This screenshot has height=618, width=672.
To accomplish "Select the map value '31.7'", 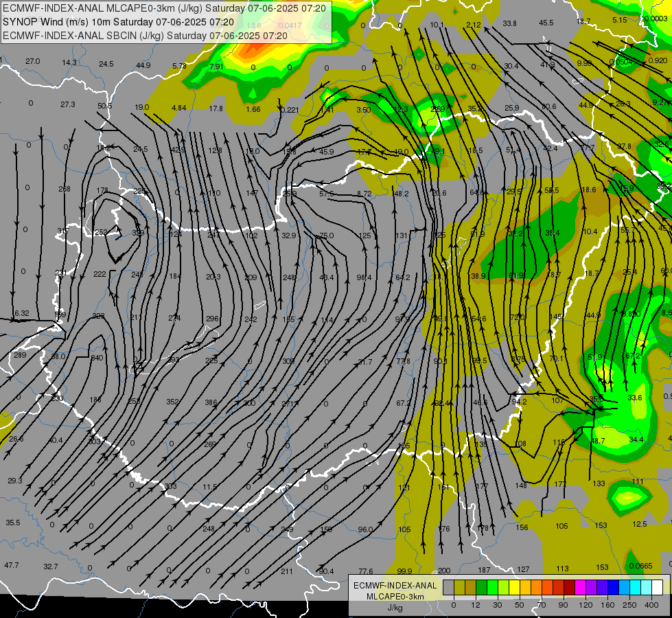I will pos(365,363).
